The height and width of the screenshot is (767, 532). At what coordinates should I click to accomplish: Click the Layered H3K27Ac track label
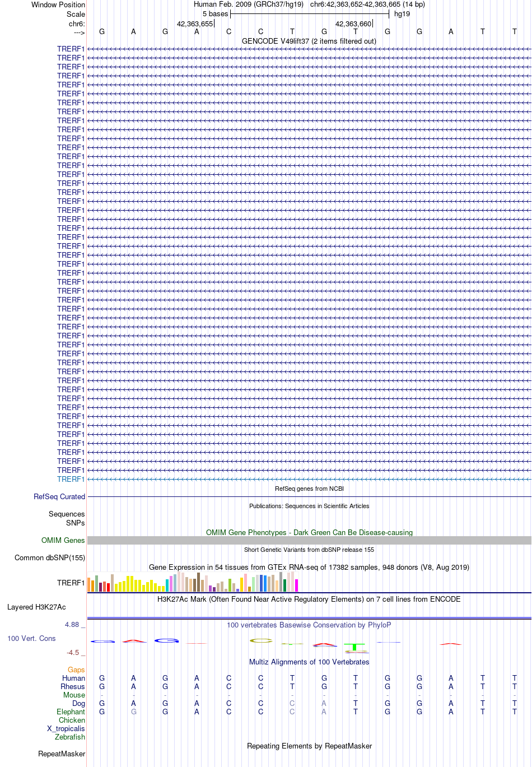[x=36, y=607]
